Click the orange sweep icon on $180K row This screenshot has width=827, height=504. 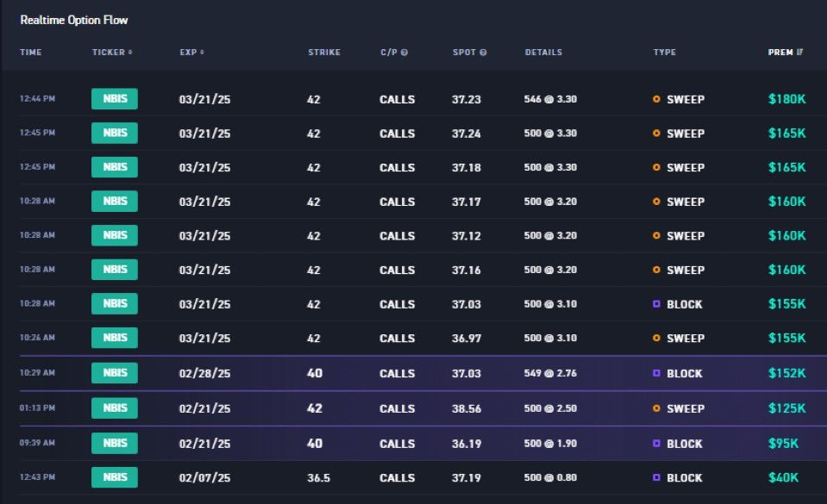(x=657, y=99)
